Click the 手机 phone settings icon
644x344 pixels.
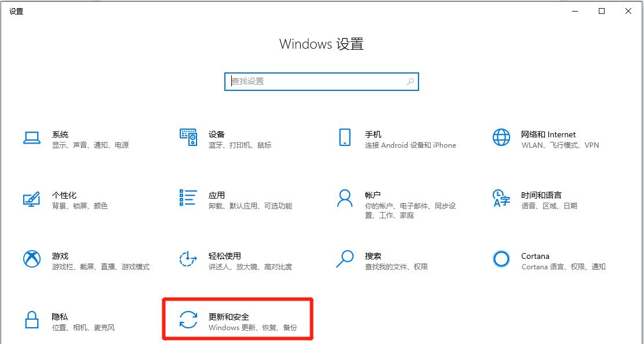344,137
